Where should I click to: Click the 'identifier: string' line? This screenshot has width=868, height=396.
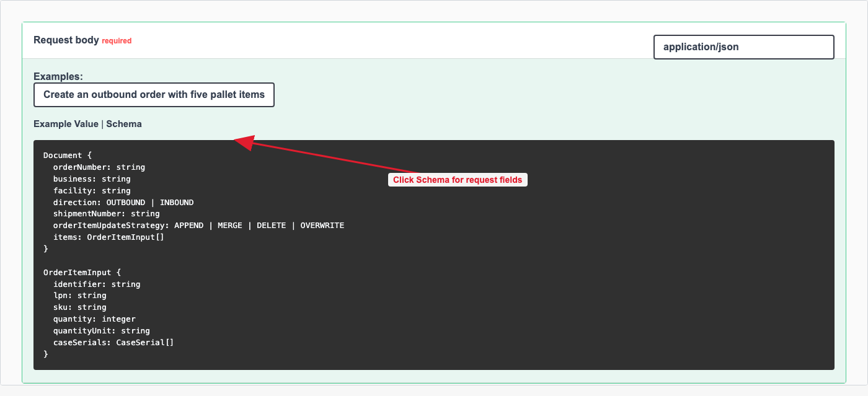[97, 284]
